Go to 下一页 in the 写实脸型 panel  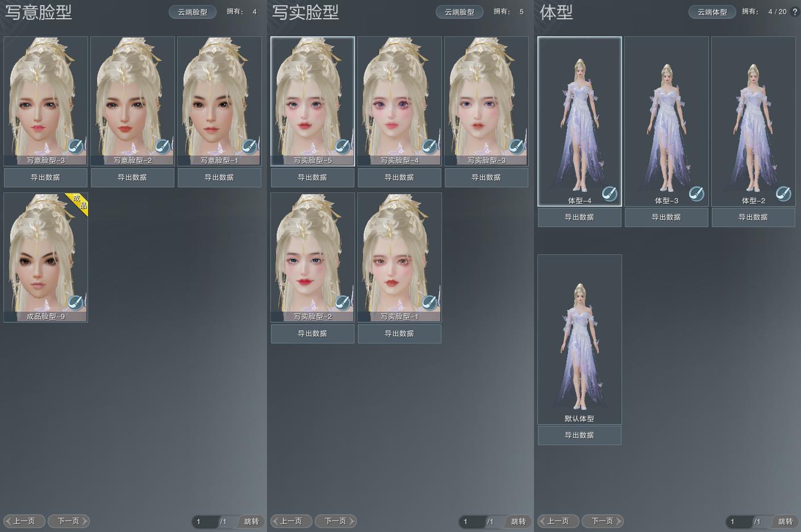click(x=336, y=521)
